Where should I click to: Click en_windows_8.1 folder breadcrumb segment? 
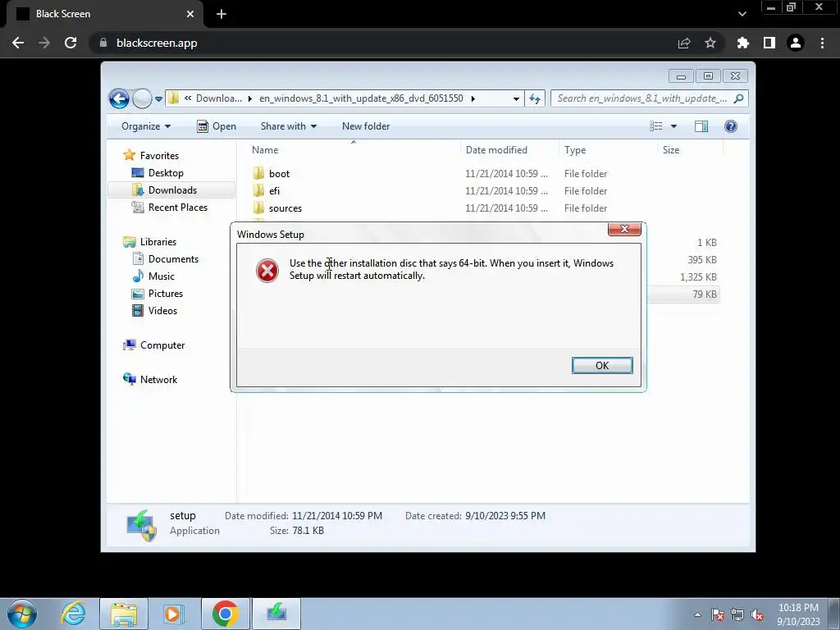tap(361, 98)
